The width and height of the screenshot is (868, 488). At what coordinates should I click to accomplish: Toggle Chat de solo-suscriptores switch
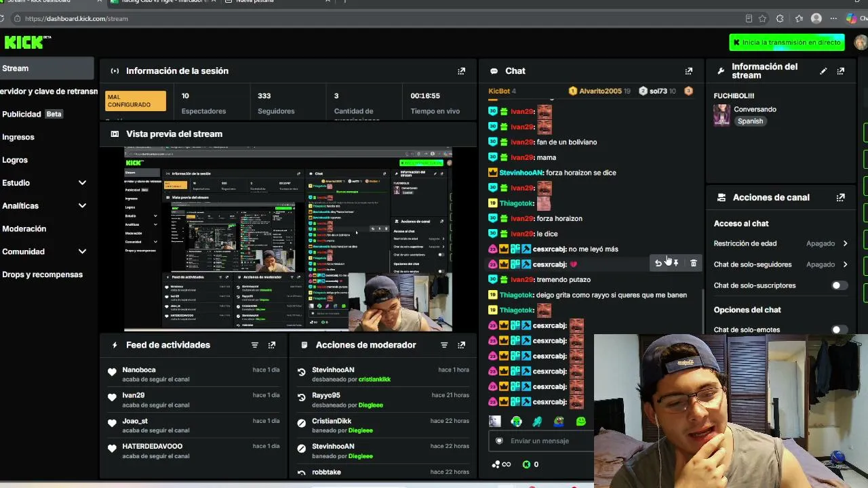point(840,285)
